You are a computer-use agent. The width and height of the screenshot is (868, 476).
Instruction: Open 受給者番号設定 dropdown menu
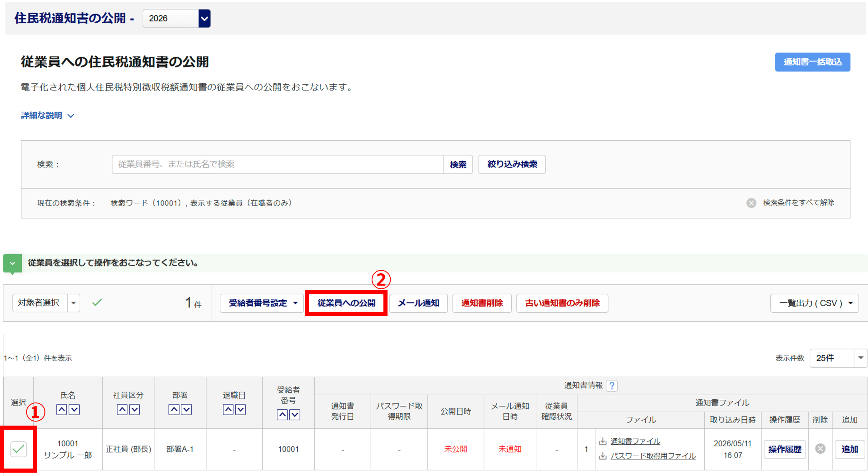262,303
